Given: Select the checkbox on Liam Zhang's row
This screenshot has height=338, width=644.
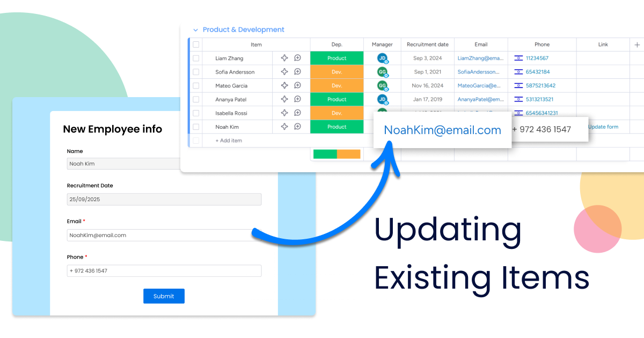Looking at the screenshot, I should [195, 57].
